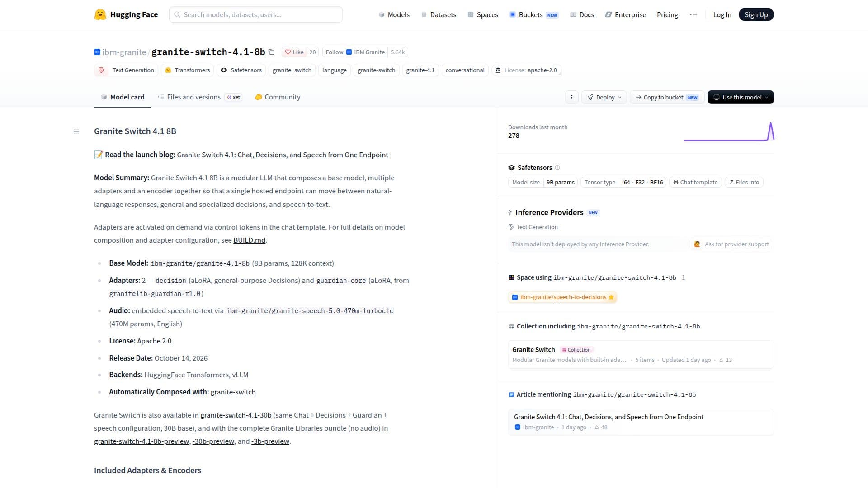
Task: Open the Pricing page
Action: point(667,14)
